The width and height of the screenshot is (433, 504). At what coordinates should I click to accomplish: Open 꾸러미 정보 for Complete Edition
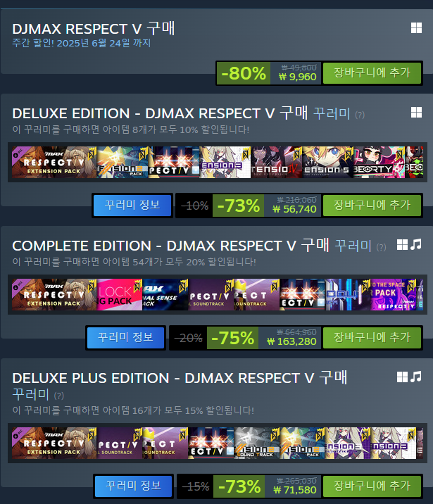coord(126,337)
